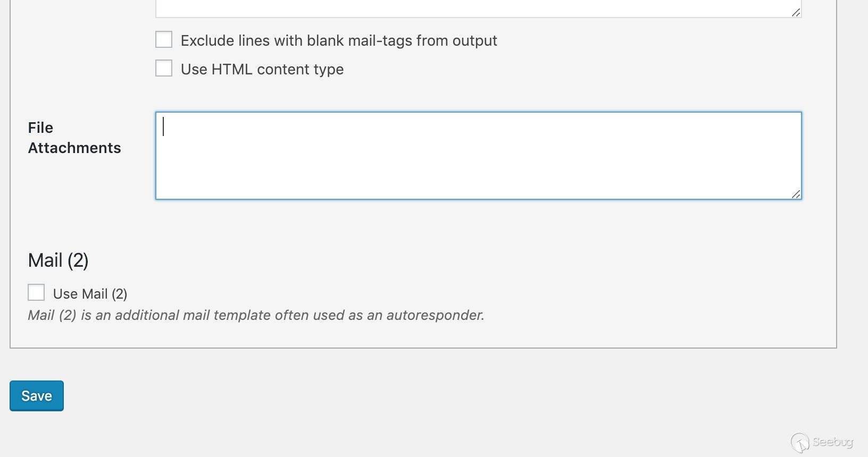Click the Seebug watermark text

click(833, 442)
